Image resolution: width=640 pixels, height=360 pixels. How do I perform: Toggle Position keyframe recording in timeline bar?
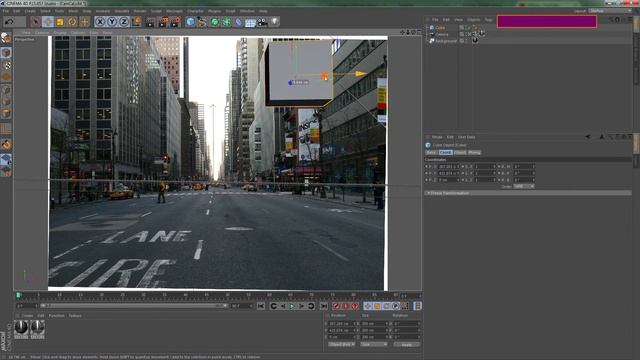coord(368,306)
